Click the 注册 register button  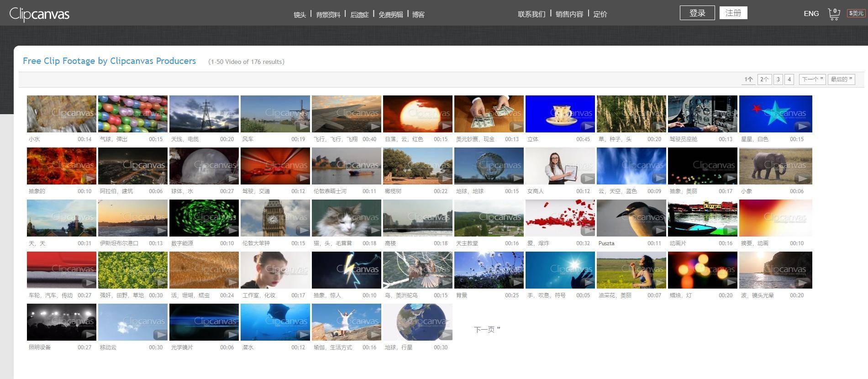733,13
